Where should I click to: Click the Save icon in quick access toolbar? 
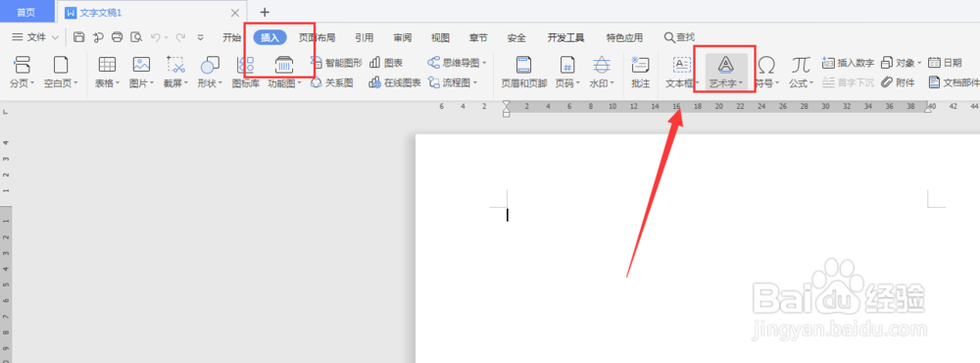click(78, 37)
